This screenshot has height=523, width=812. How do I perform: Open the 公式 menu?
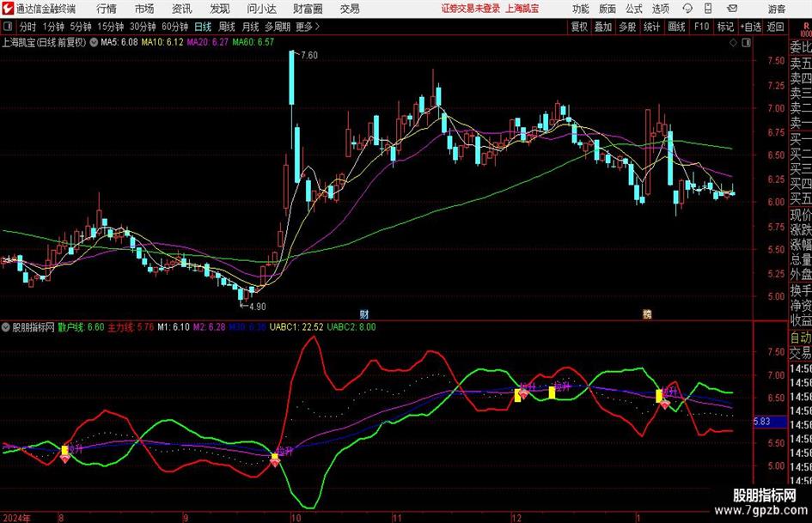(634, 9)
